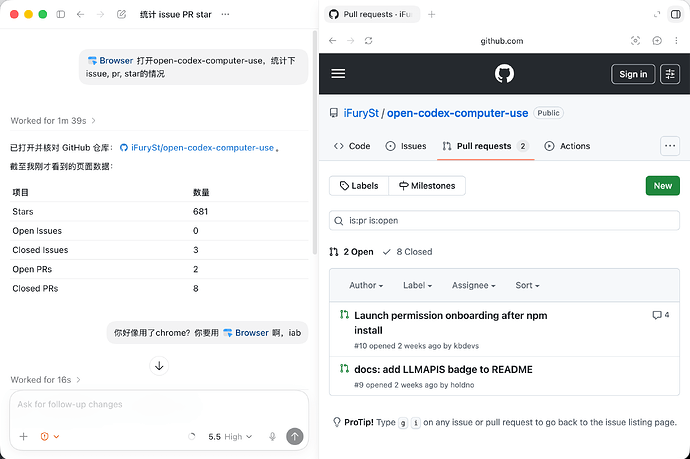The width and height of the screenshot is (690, 459).
Task: Switch to the Actions tab
Action: [567, 146]
